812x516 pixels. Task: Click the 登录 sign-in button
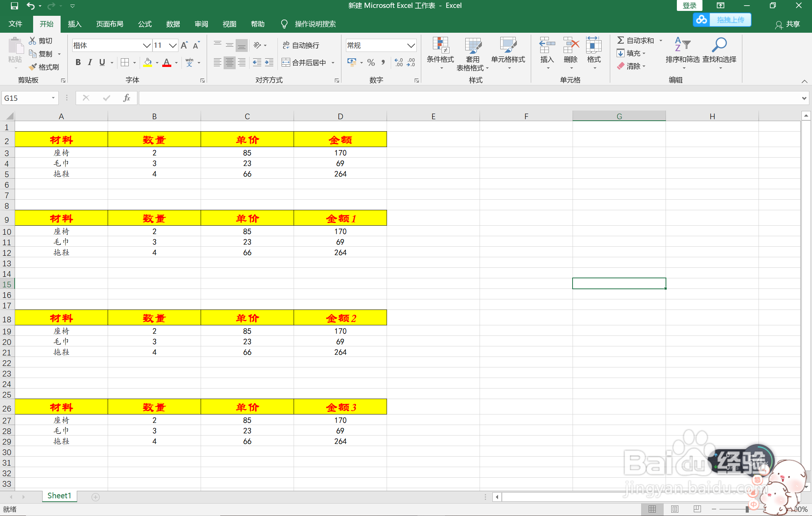689,6
